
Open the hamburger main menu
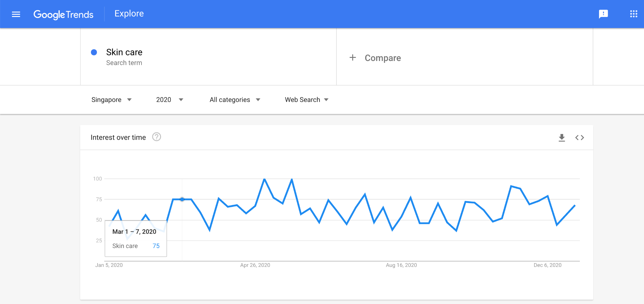click(16, 14)
